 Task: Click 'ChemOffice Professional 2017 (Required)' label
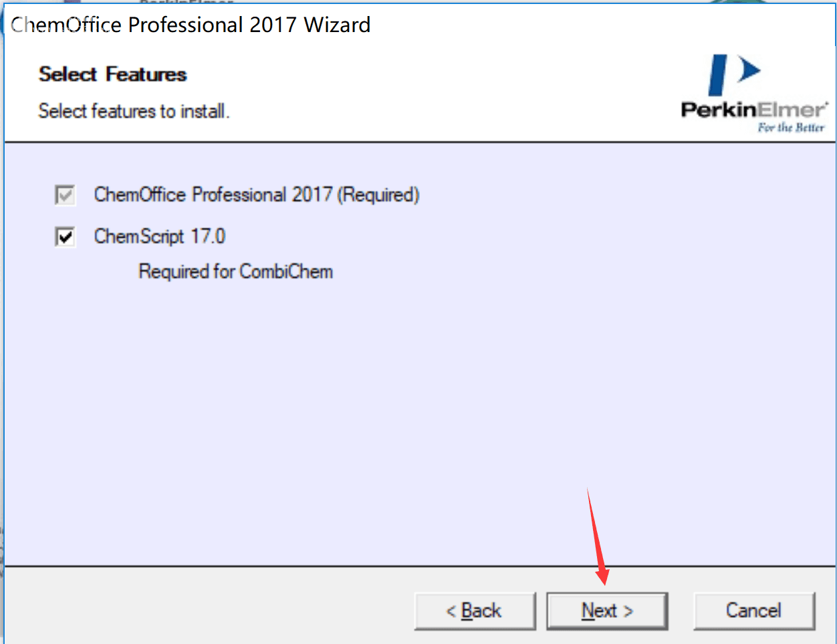(x=257, y=194)
